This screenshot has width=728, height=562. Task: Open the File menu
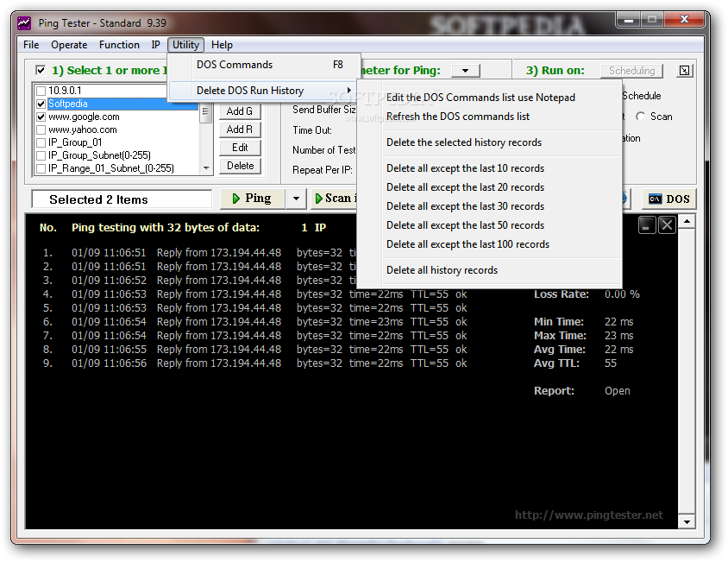31,45
